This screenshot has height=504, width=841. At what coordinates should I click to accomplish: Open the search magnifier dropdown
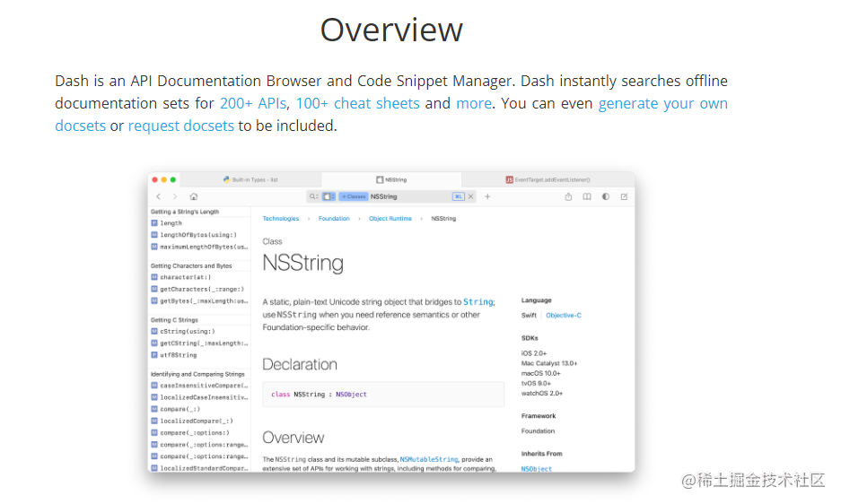[313, 196]
